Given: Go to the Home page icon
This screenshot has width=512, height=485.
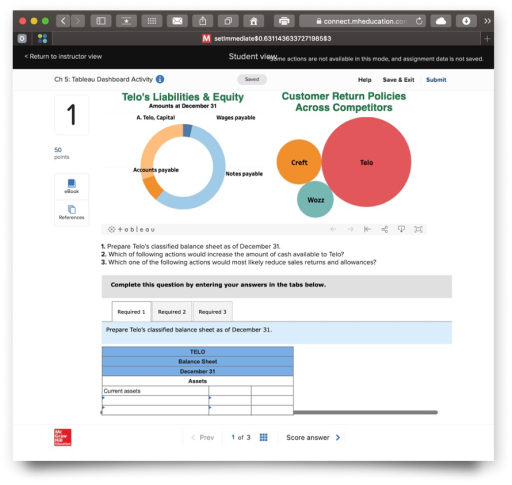Looking at the screenshot, I should pyautogui.click(x=254, y=21).
